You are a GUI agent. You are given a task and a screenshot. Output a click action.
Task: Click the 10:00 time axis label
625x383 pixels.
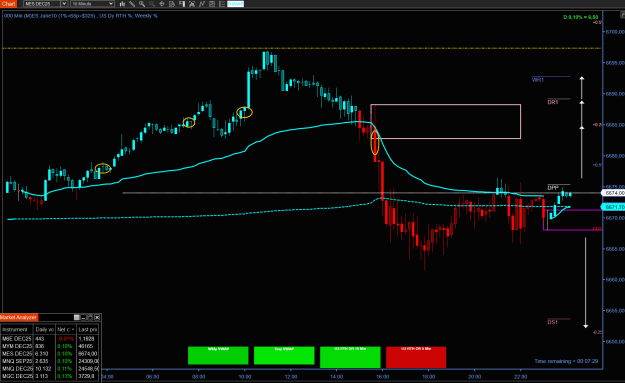click(x=245, y=377)
